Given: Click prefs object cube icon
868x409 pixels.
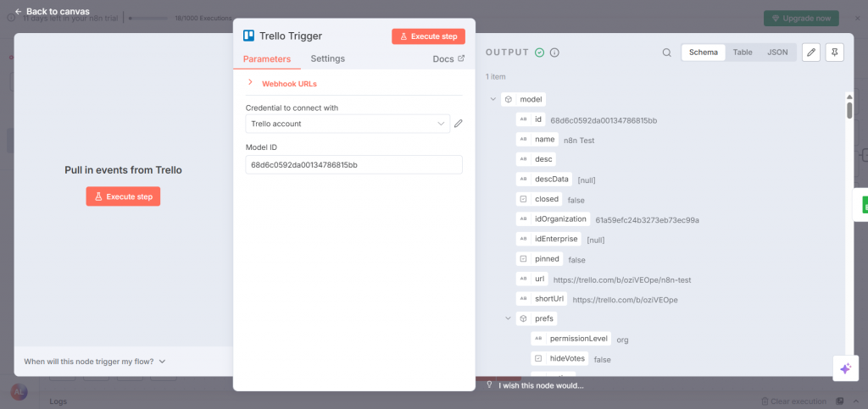Looking at the screenshot, I should tap(523, 319).
